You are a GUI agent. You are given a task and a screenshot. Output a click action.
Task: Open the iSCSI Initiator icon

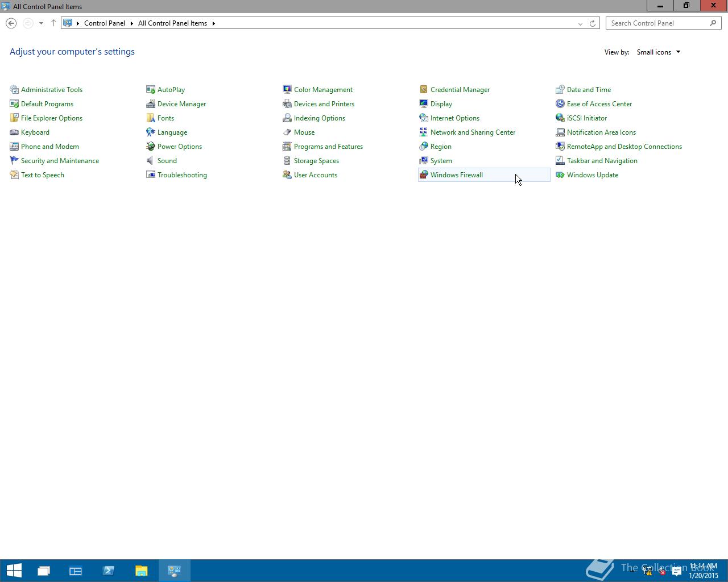(x=560, y=118)
